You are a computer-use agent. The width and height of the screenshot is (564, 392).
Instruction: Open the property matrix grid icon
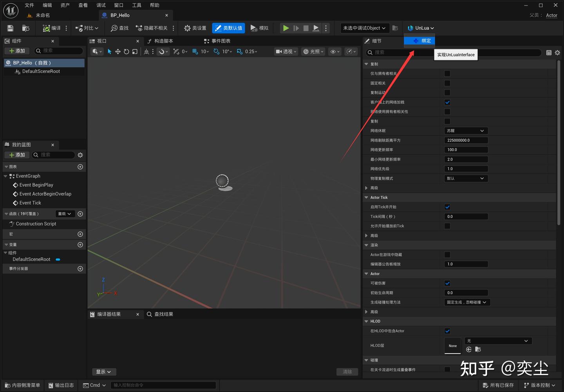pyautogui.click(x=549, y=52)
